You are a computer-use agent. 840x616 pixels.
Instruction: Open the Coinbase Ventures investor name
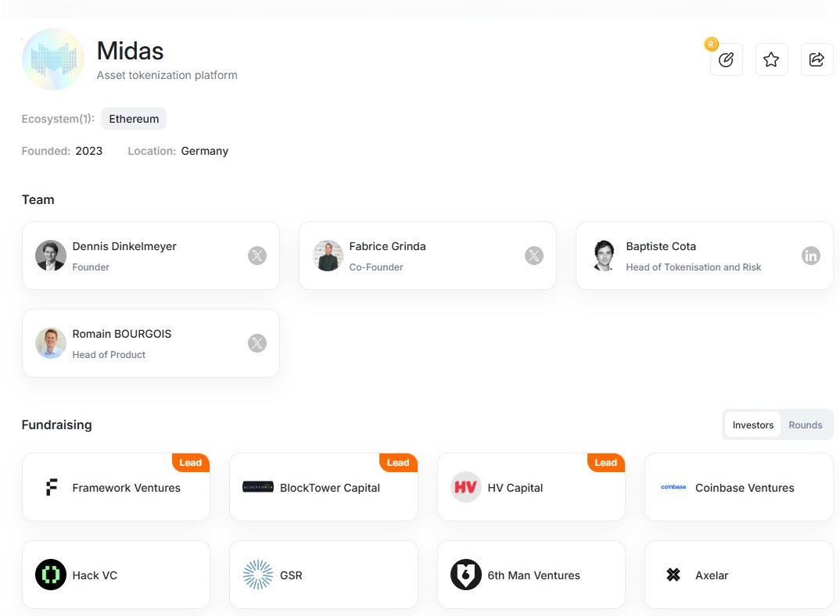(x=745, y=488)
